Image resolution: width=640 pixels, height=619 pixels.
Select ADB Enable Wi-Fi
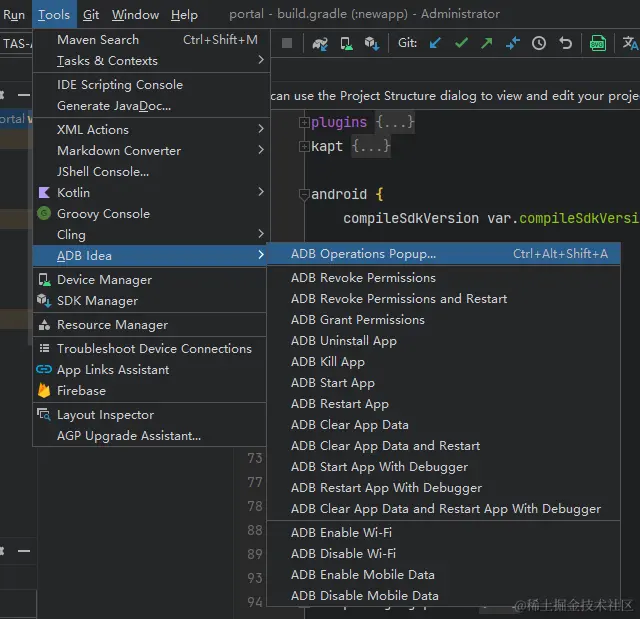click(444, 532)
